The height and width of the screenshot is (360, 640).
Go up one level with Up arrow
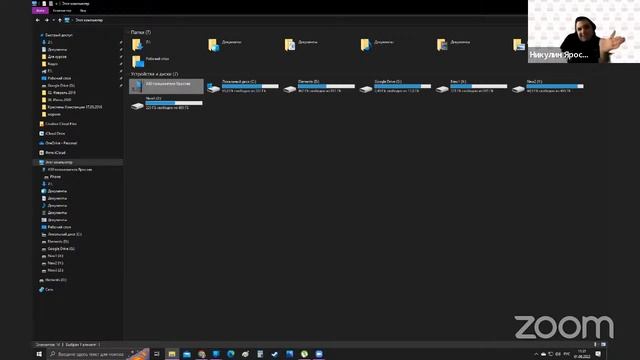(x=60, y=20)
